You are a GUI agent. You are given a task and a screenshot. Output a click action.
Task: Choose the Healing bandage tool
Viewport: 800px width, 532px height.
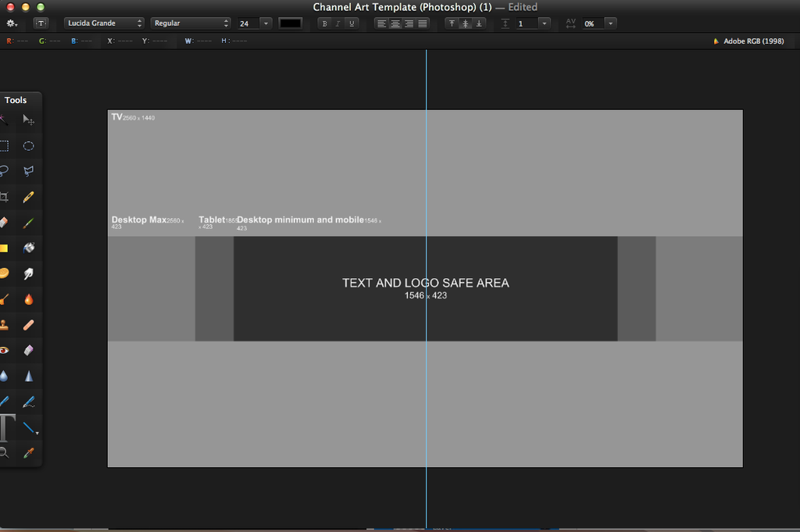pyautogui.click(x=28, y=324)
